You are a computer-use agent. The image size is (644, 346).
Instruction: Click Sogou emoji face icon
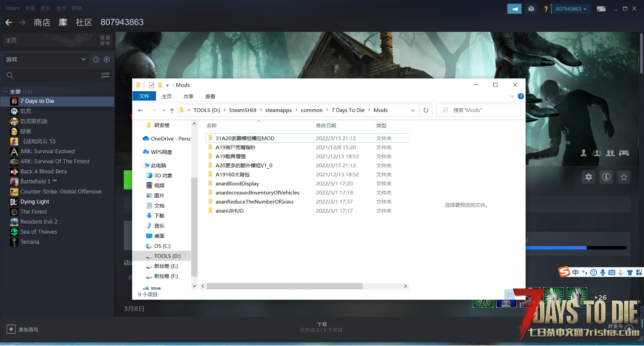(593, 273)
